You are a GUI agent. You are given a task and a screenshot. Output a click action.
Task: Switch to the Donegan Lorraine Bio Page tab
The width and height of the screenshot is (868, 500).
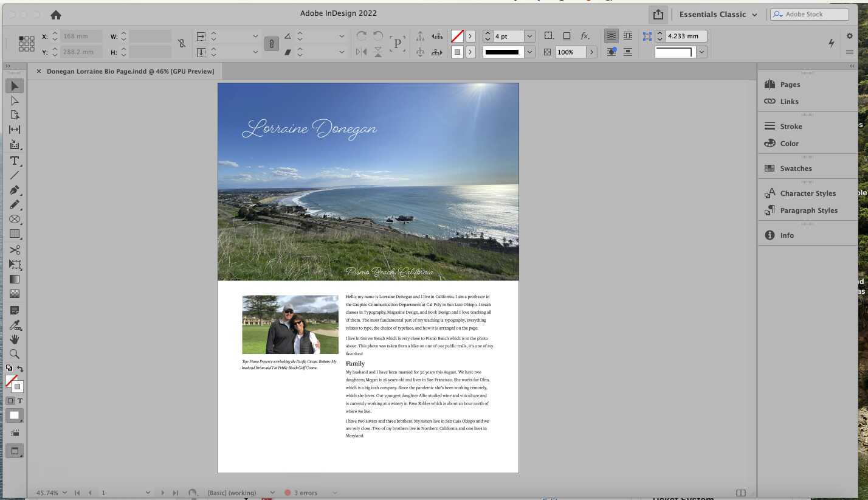[x=130, y=71]
